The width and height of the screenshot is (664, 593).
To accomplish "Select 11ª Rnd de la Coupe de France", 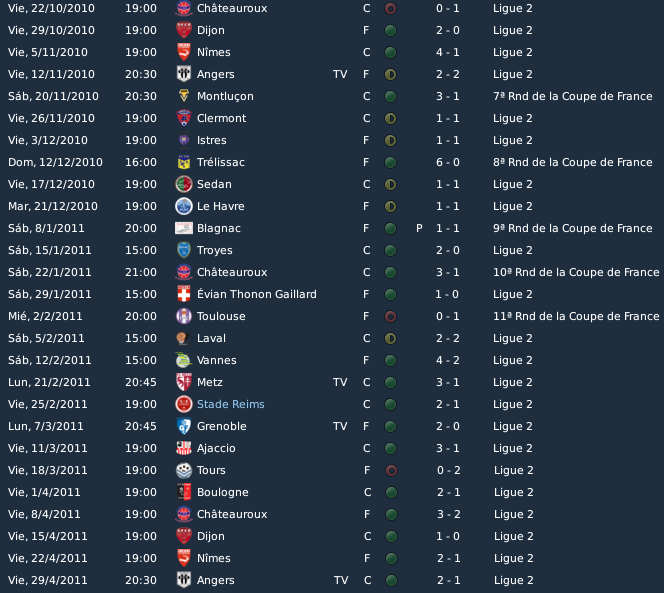I will 576,316.
